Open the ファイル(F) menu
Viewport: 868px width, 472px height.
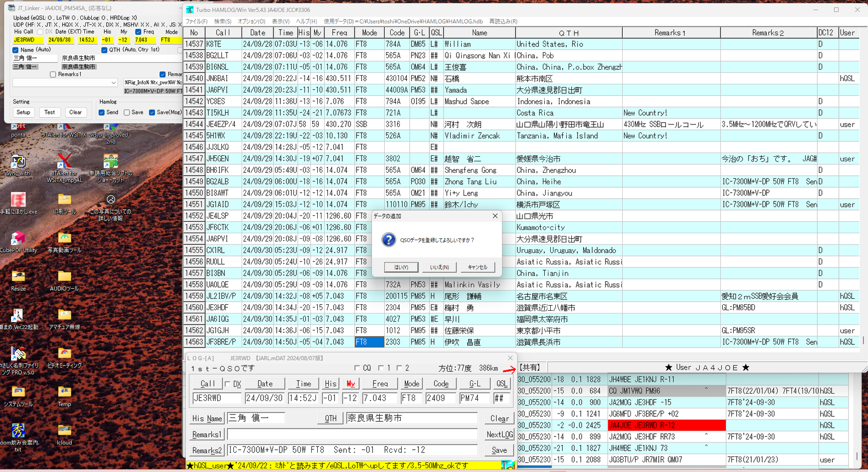point(196,21)
